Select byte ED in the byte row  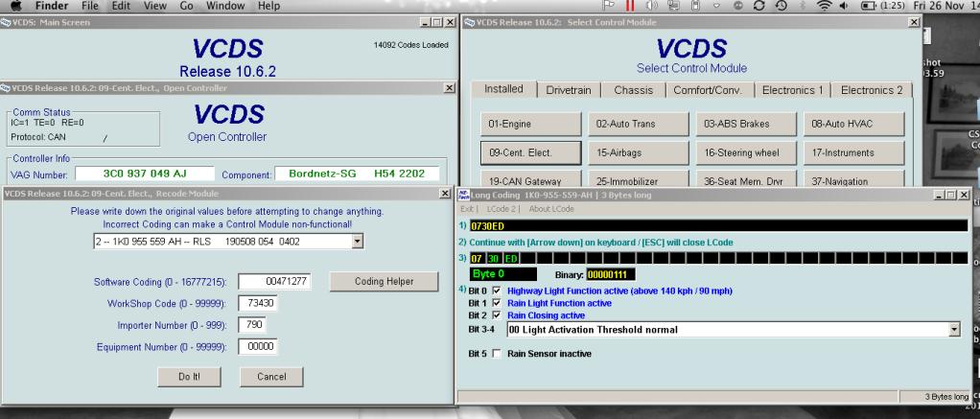pos(511,258)
